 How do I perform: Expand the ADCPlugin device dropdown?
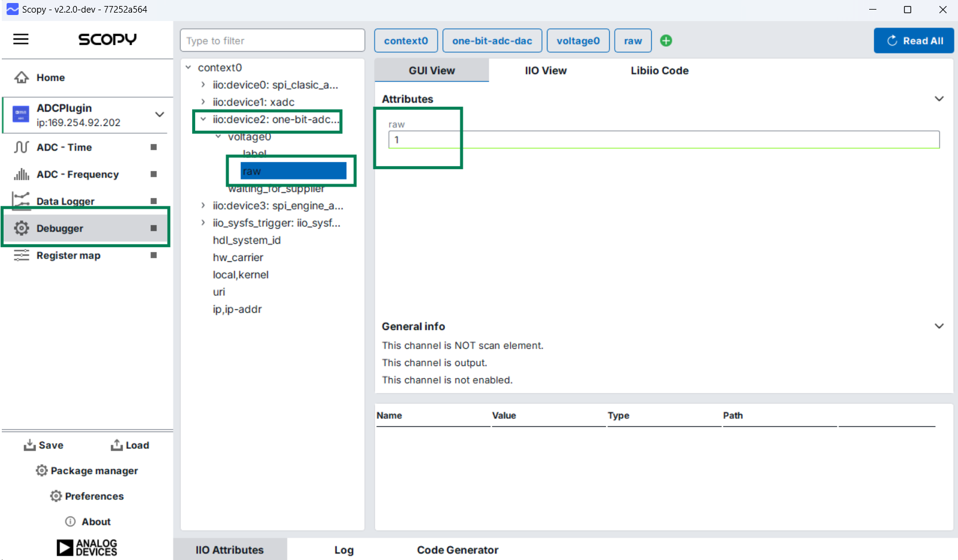(160, 114)
